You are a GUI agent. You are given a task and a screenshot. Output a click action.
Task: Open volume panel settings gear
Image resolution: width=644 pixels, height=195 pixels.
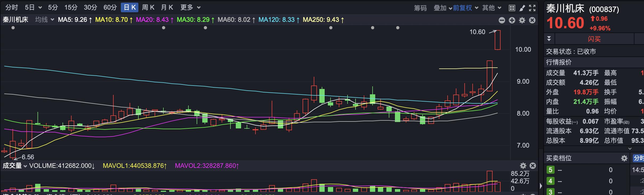pyautogui.click(x=523, y=166)
